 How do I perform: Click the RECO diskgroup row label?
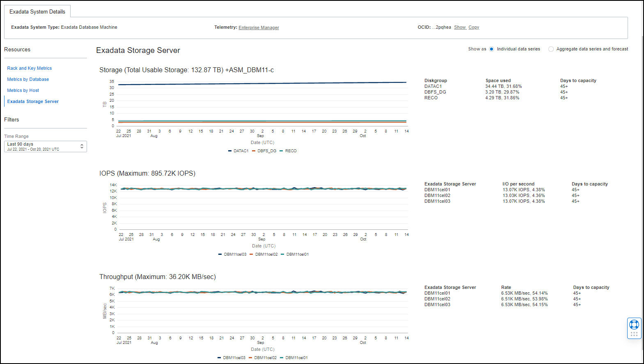click(x=431, y=98)
